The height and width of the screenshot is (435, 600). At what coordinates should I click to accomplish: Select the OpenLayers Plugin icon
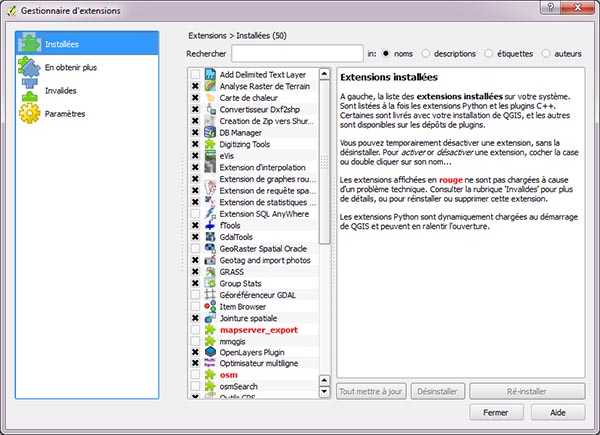coord(211,353)
